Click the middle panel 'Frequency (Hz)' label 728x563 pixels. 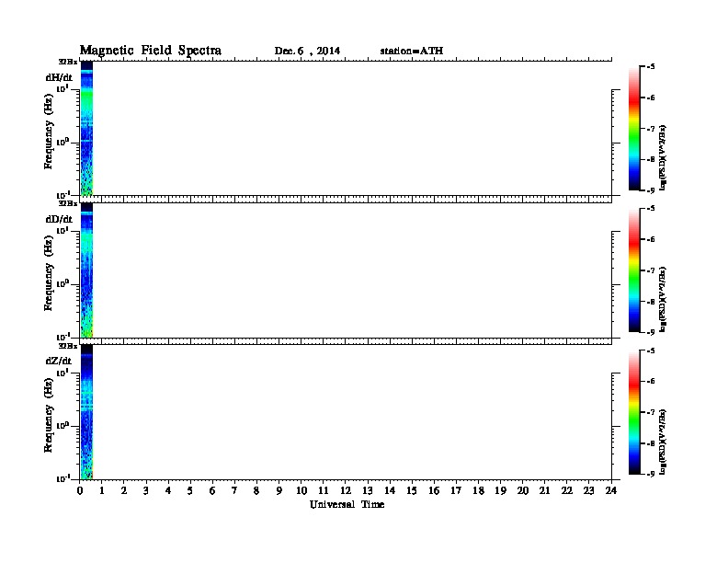tap(49, 273)
